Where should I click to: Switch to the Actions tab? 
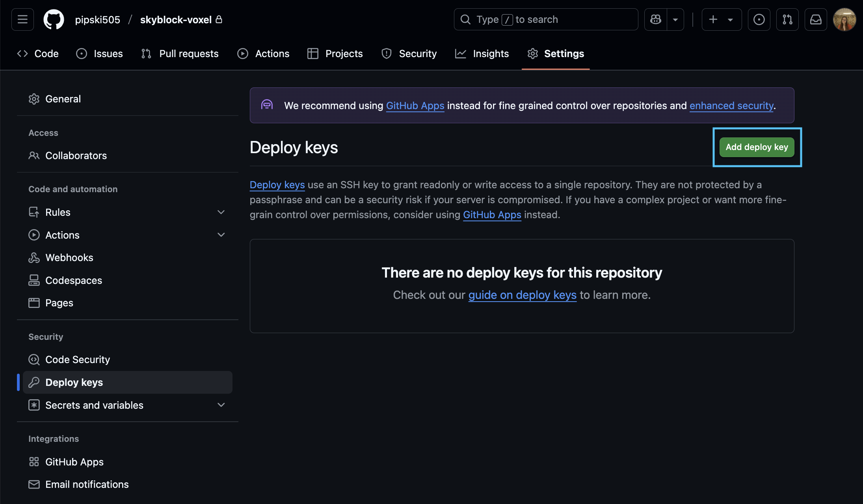click(x=264, y=54)
